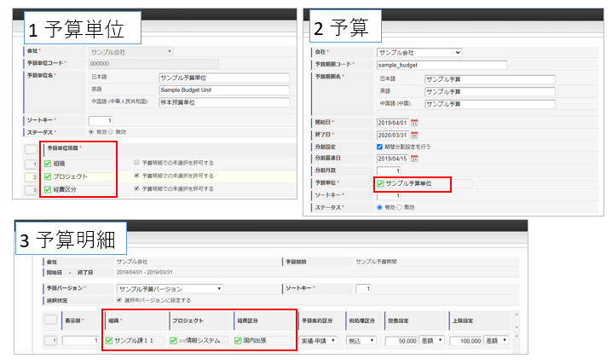Screen dimensions: 612x364
Task: Click date range text 2018/04/01 - 2019/03/31
Action: [x=144, y=272]
